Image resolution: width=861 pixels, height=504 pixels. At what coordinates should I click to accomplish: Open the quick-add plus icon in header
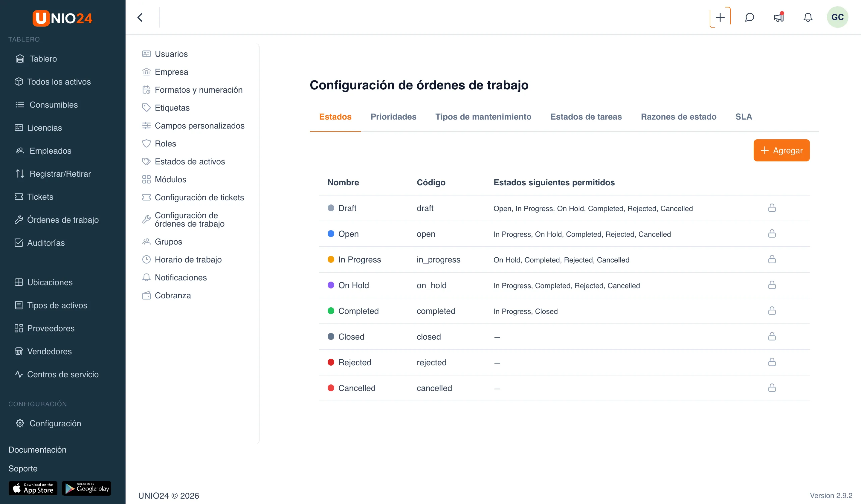click(x=720, y=17)
